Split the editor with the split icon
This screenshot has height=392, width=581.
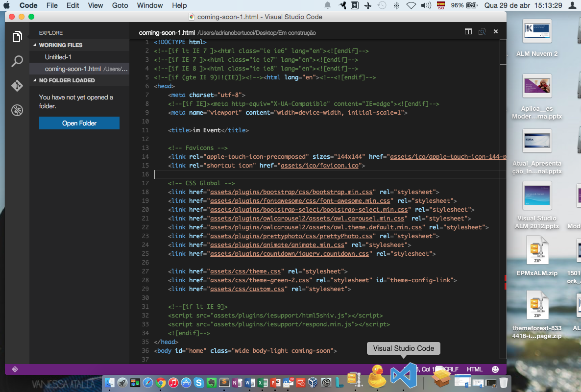click(x=468, y=32)
